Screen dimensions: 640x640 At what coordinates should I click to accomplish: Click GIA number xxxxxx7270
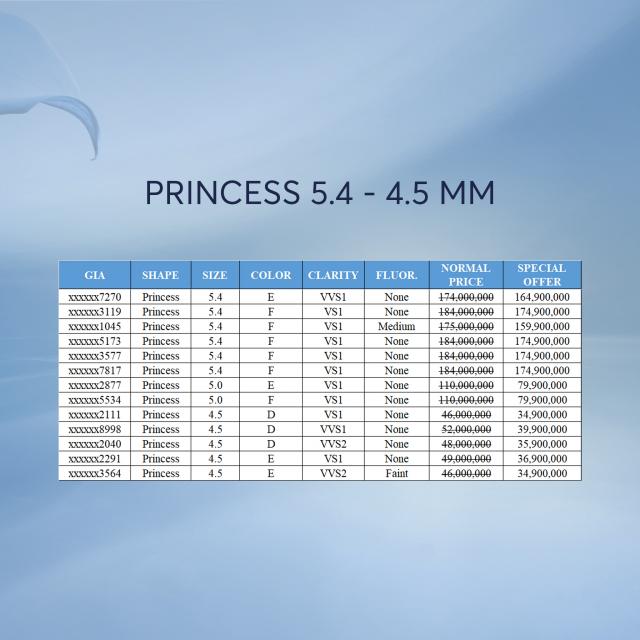(95, 297)
